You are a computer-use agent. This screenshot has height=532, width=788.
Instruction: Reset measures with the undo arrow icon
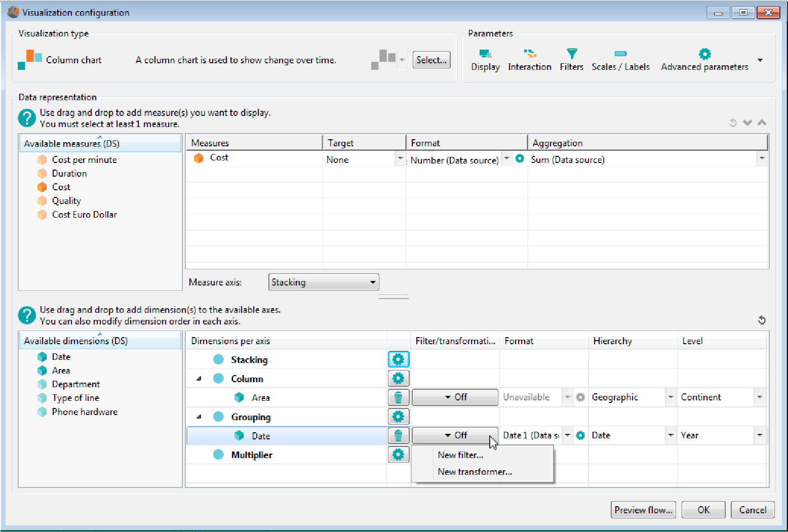pos(733,122)
